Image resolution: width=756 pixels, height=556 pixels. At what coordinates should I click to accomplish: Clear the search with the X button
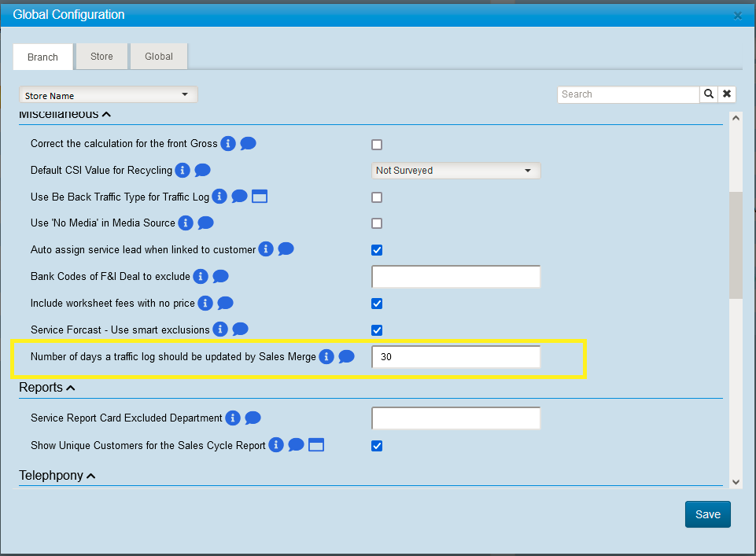pos(728,94)
